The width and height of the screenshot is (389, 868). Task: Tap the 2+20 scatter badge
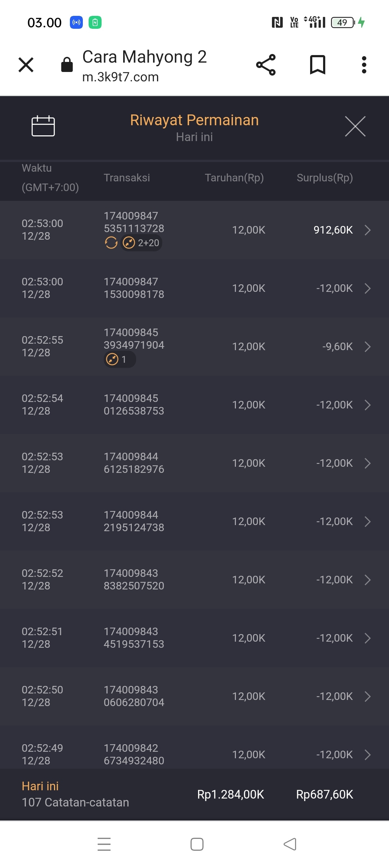click(x=142, y=243)
